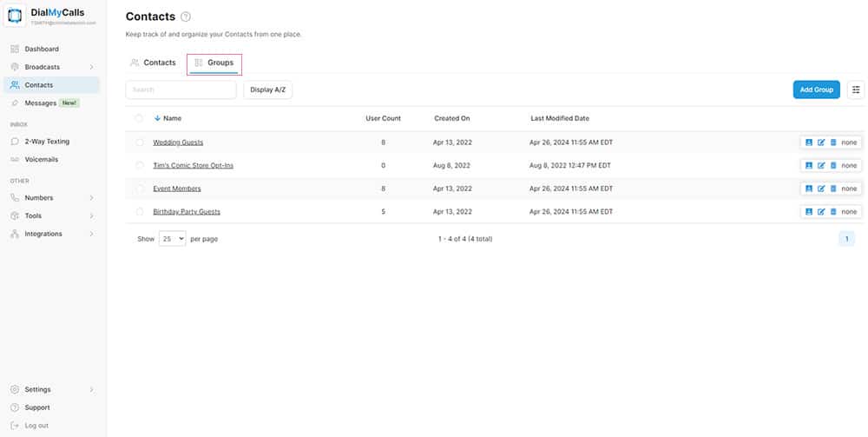Tick the checkbox for Event Members
The height and width of the screenshot is (437, 868).
(x=139, y=189)
